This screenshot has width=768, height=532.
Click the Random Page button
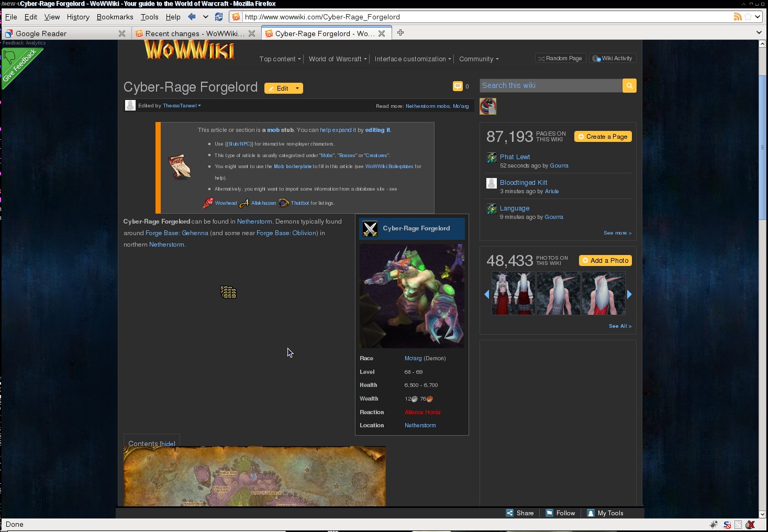pos(560,59)
